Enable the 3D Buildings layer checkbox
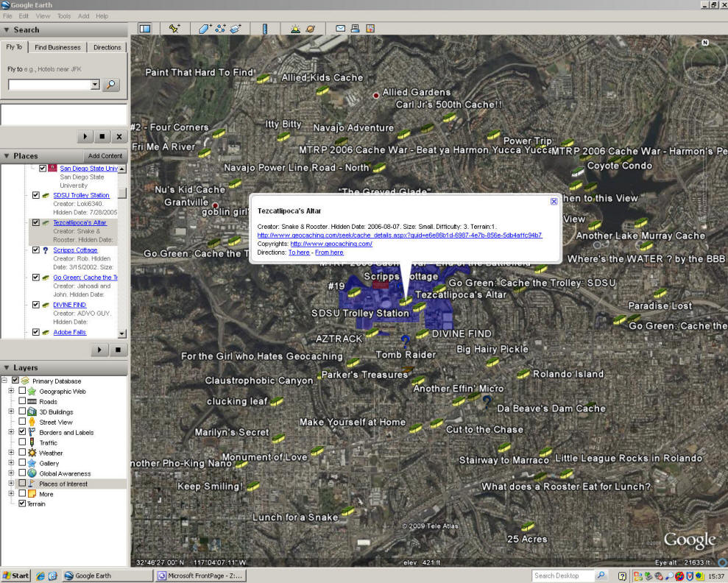Screen dimensions: 728x583 click(x=22, y=411)
